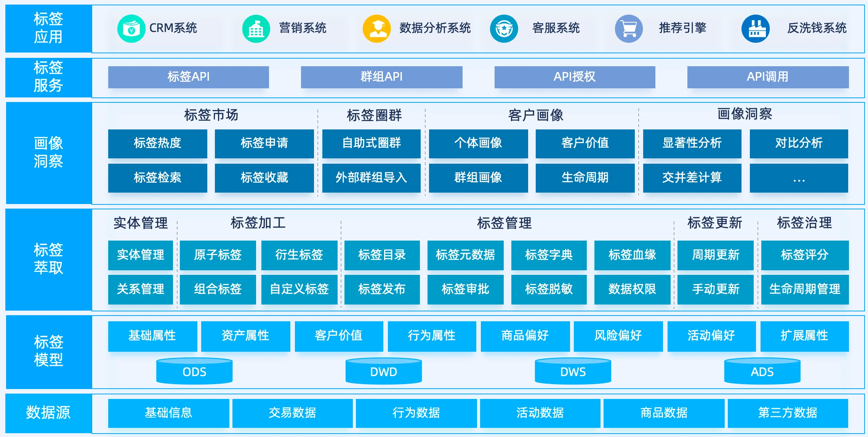Select 基础属性 block
Screen dimensions: 868x437
[152, 336]
